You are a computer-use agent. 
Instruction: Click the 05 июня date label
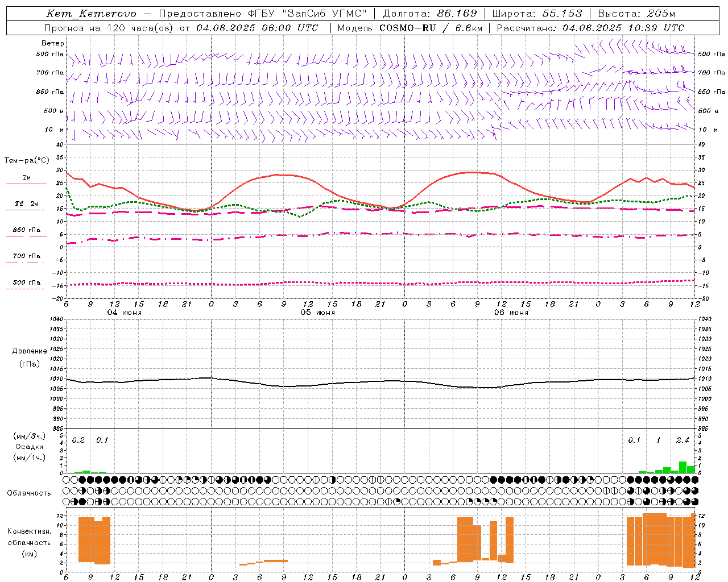[x=318, y=313]
